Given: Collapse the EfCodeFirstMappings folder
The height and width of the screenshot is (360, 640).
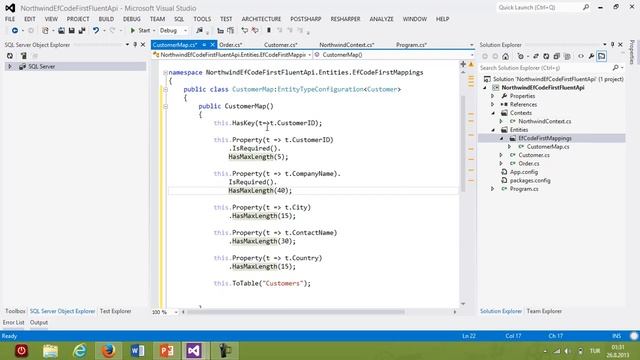Looking at the screenshot, I should point(501,138).
